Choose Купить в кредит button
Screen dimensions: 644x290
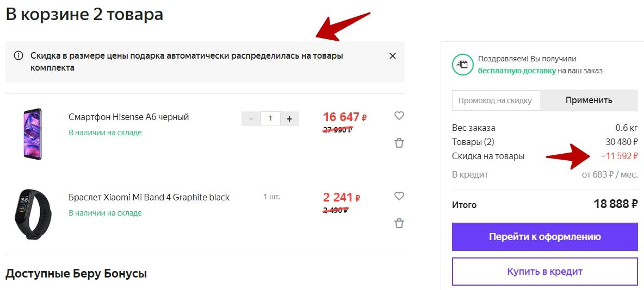pyautogui.click(x=545, y=272)
